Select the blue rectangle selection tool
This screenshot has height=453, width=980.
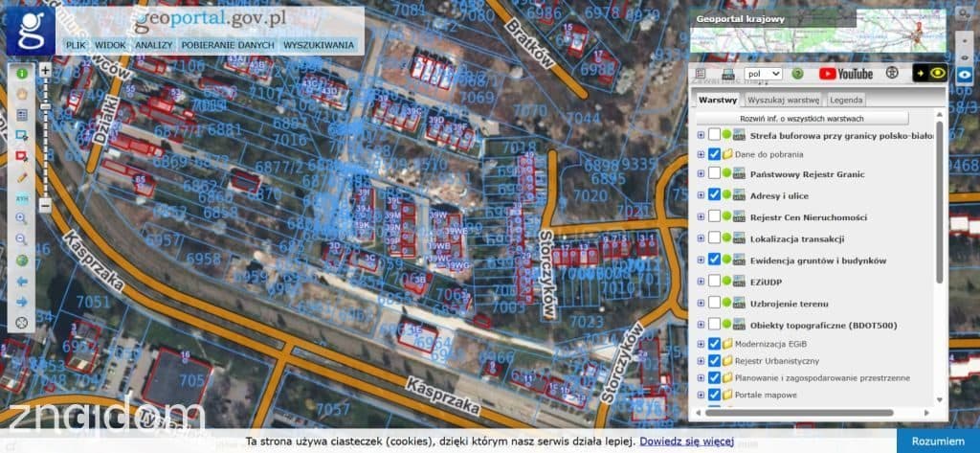click(x=22, y=135)
